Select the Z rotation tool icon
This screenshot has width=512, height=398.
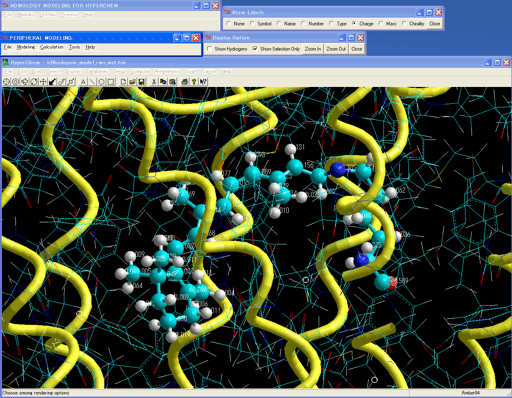[34, 82]
